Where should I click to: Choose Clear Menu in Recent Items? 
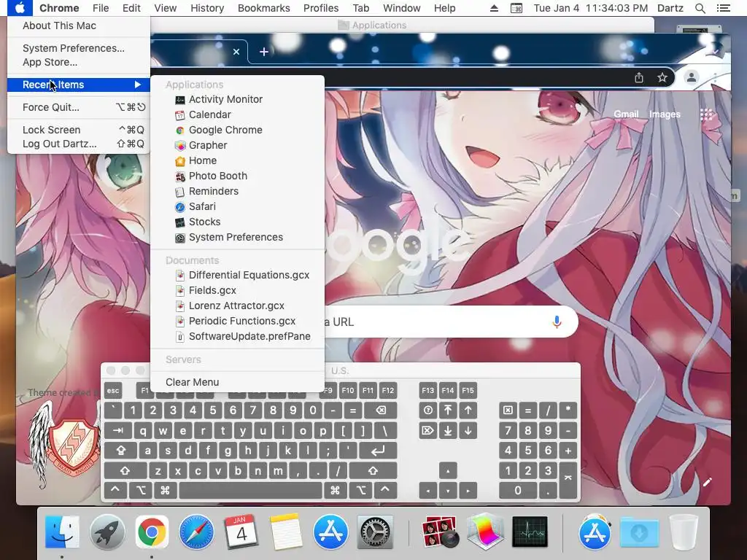click(x=237, y=382)
